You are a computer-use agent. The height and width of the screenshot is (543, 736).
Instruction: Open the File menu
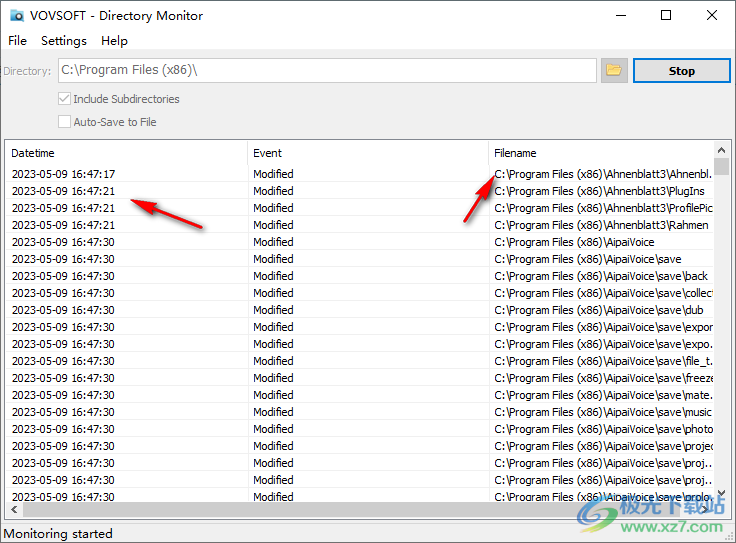(x=17, y=41)
